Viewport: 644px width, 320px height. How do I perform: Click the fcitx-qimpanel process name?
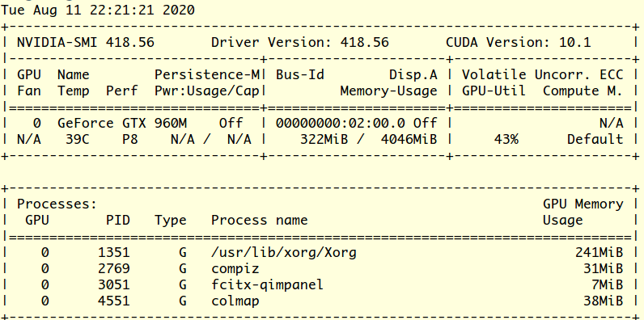click(267, 284)
